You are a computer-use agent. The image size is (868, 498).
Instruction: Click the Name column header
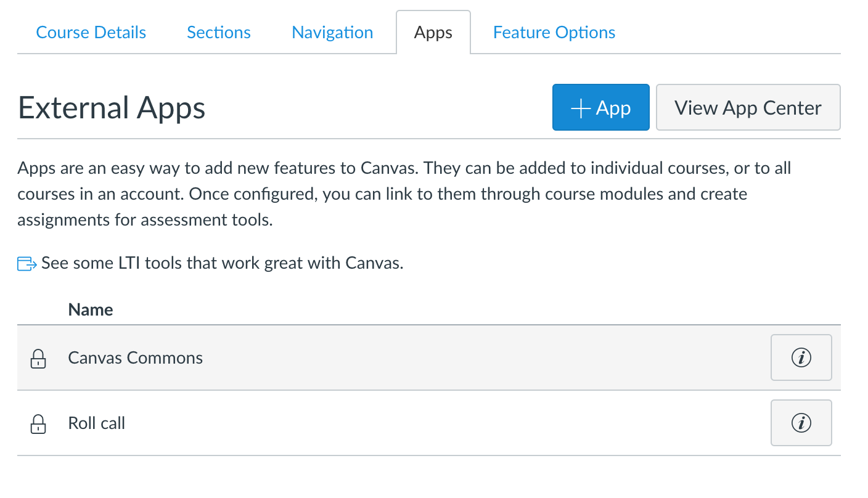[x=91, y=309]
